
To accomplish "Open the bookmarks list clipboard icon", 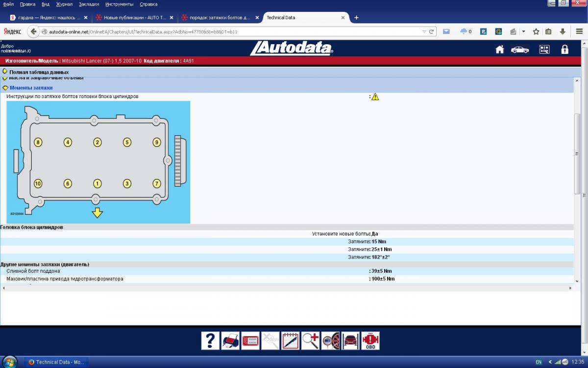I will click(548, 31).
